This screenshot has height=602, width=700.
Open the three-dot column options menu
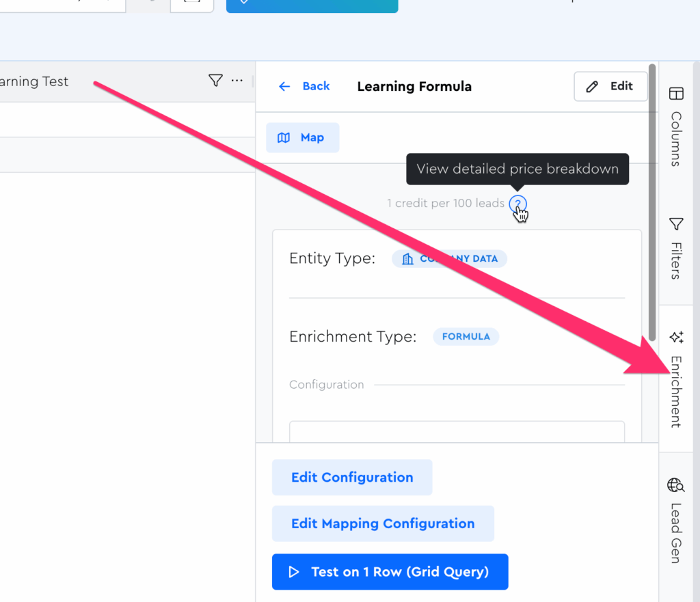(x=237, y=81)
